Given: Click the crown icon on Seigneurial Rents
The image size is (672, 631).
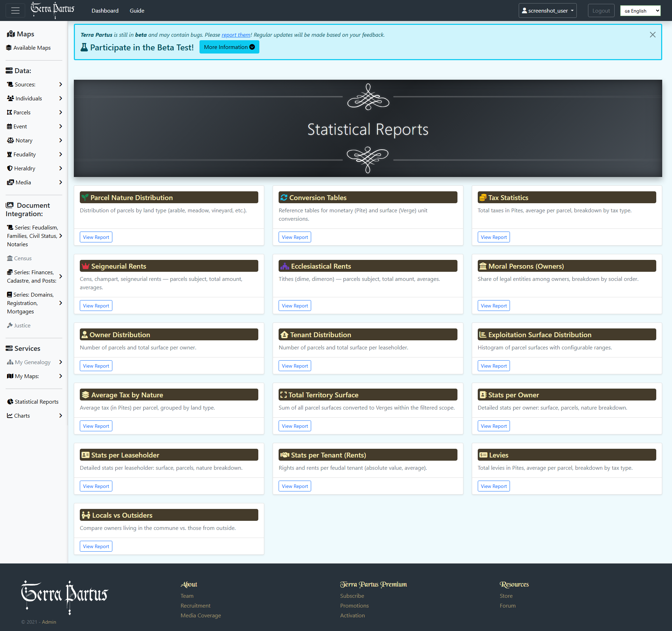Looking at the screenshot, I should click(x=85, y=266).
